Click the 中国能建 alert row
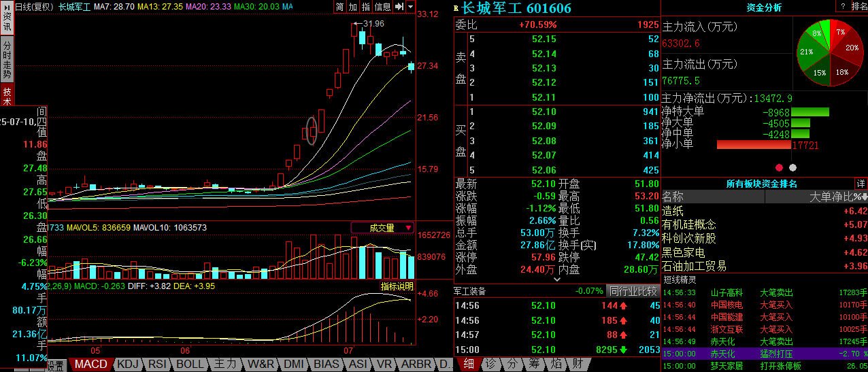Viewport: 868px width, 372px height. (765, 317)
